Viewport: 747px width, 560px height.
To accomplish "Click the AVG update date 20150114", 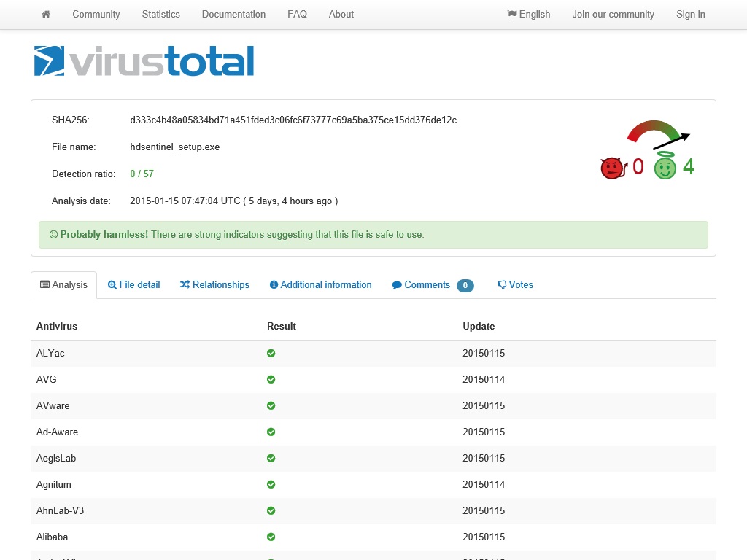I will pos(484,379).
